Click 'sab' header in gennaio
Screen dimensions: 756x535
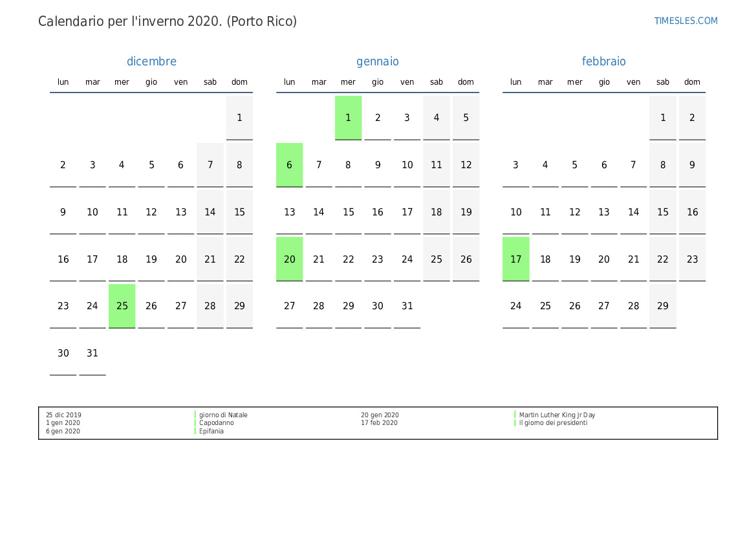pyautogui.click(x=437, y=82)
